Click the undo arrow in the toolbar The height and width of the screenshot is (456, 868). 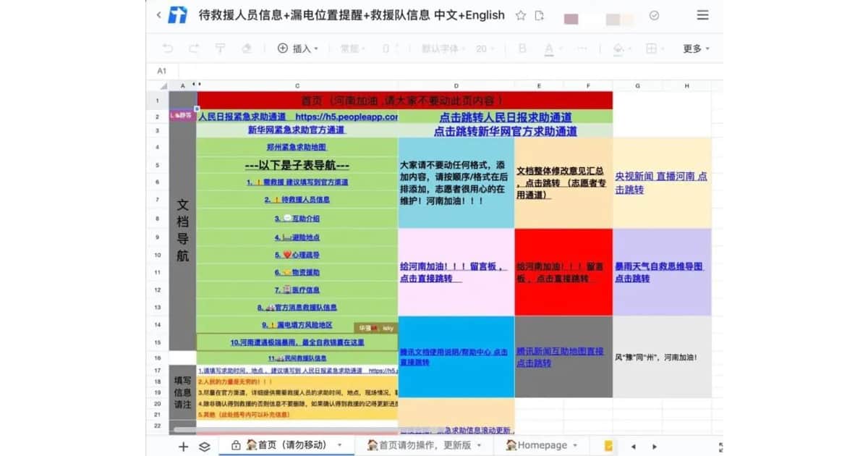pos(168,48)
